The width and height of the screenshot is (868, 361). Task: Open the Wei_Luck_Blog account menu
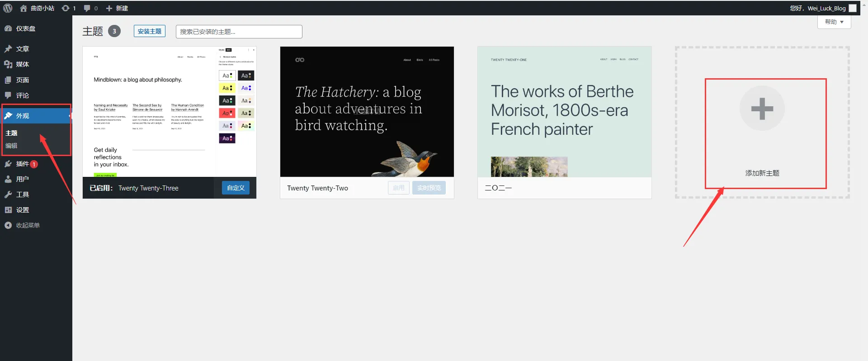[826, 8]
